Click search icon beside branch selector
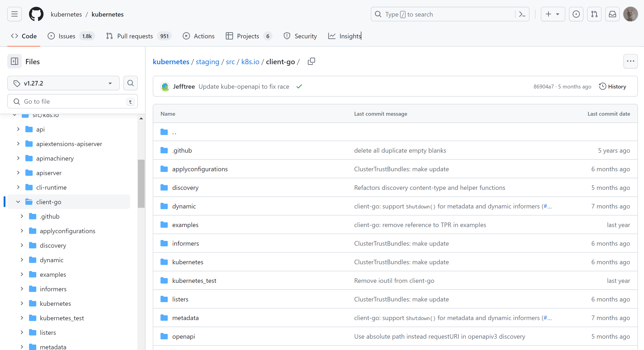The height and width of the screenshot is (350, 644). tap(131, 83)
